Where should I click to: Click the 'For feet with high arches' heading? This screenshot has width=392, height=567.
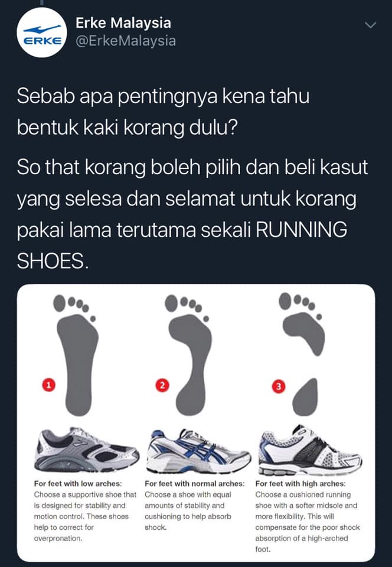click(x=300, y=484)
